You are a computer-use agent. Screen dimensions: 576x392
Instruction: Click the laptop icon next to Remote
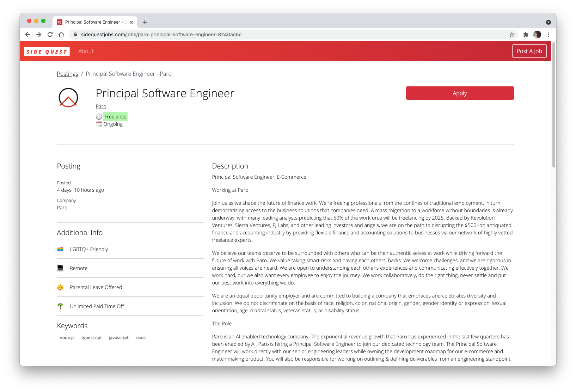[60, 268]
